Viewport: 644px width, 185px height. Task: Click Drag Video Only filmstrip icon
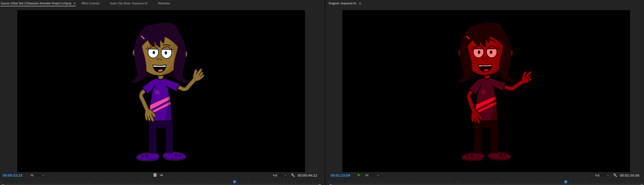tap(155, 175)
